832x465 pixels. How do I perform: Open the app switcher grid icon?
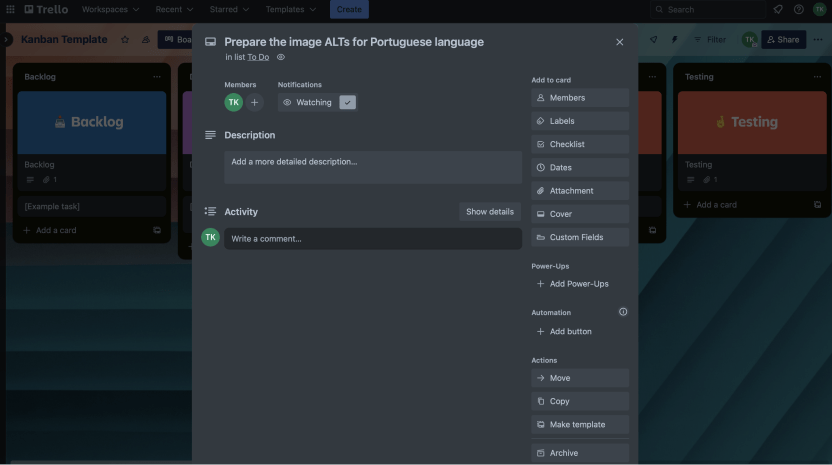coord(10,9)
